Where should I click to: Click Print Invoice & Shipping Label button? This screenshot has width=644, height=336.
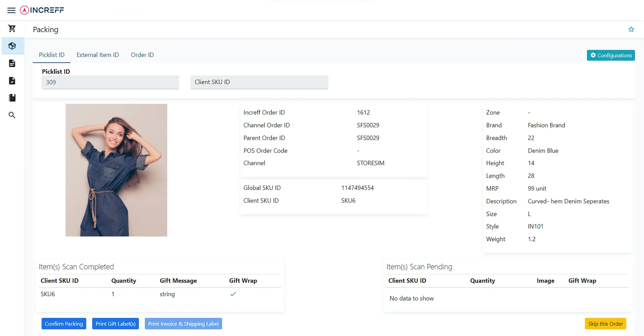(x=183, y=323)
